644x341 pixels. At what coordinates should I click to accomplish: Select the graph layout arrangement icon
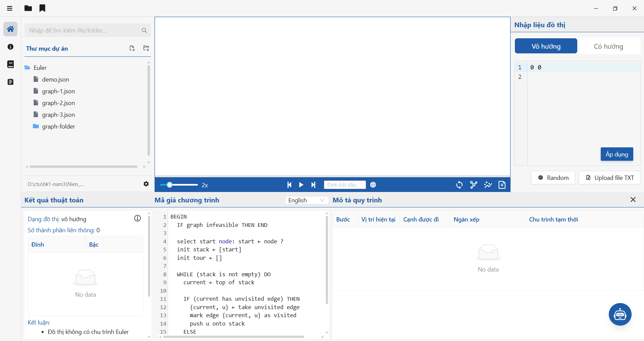point(474,185)
